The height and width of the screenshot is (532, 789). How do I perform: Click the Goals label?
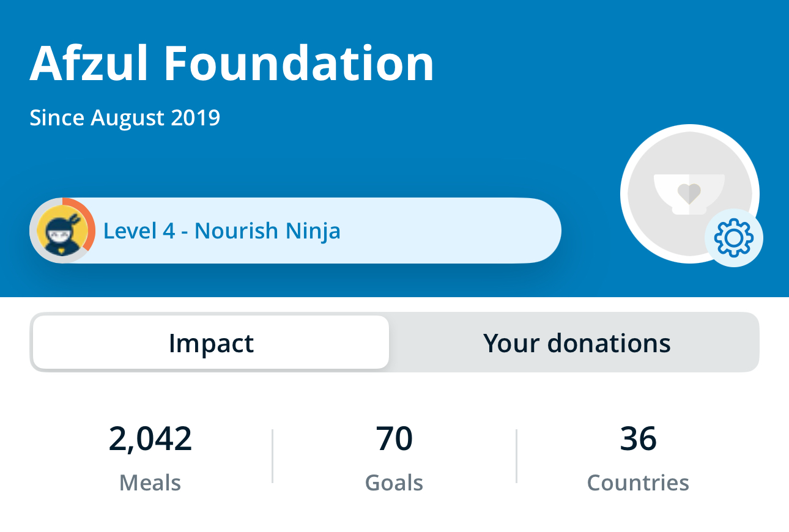tap(394, 482)
